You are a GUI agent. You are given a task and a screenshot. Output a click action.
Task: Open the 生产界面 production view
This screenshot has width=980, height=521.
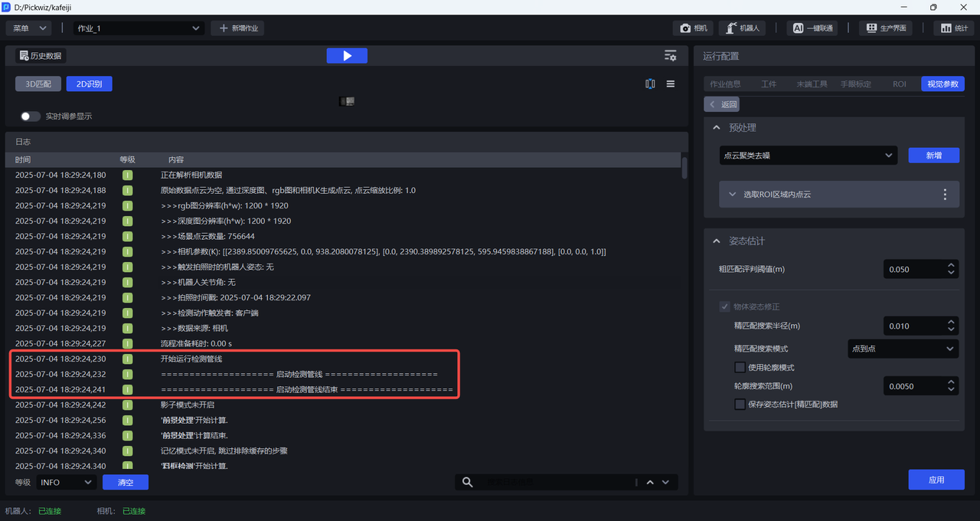(x=886, y=28)
